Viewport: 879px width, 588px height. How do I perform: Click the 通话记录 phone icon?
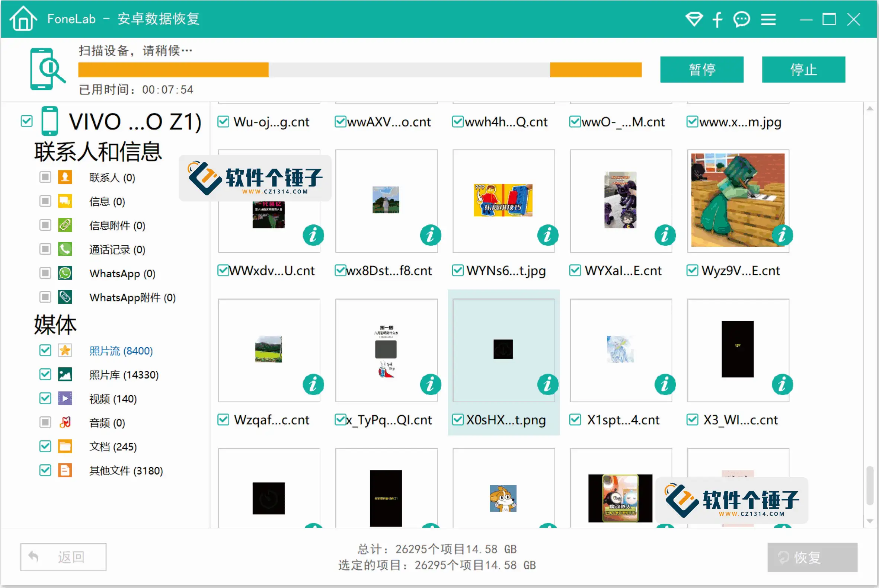coord(65,249)
